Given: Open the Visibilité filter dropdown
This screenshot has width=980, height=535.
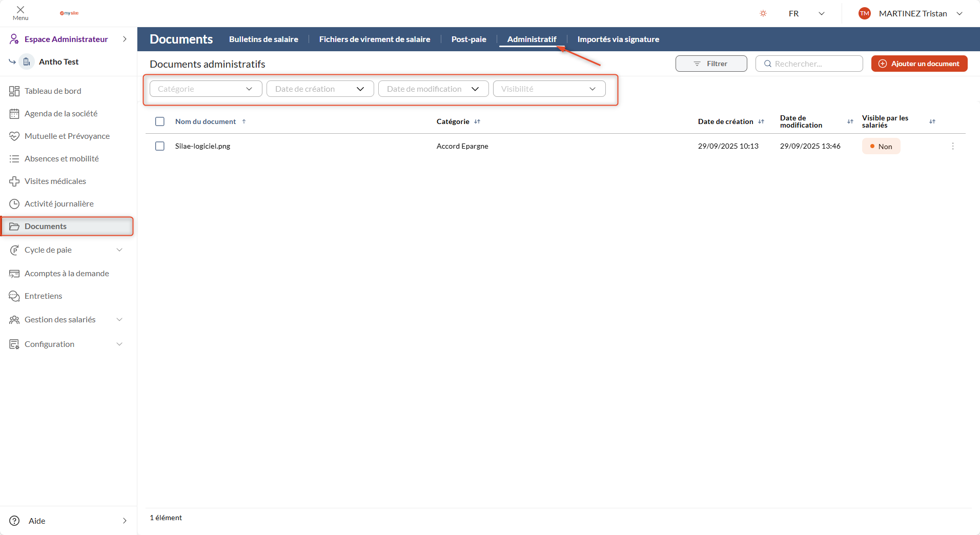Looking at the screenshot, I should click(x=548, y=88).
